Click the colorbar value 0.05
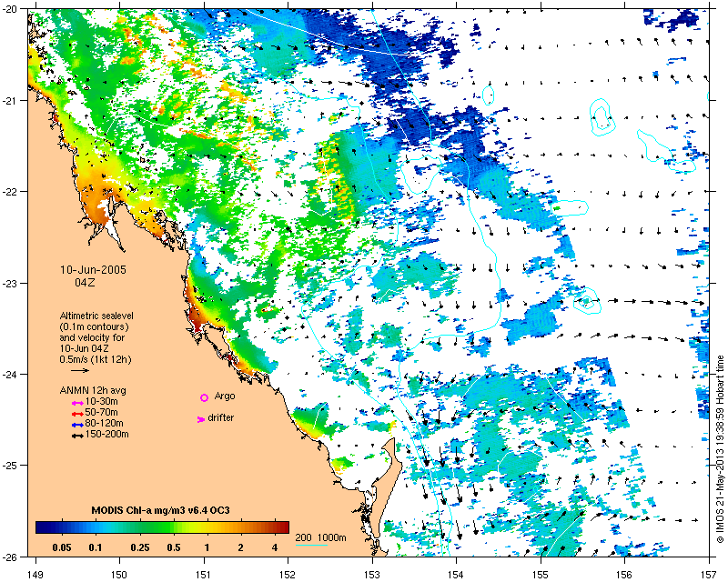728x582 pixels. (x=62, y=547)
